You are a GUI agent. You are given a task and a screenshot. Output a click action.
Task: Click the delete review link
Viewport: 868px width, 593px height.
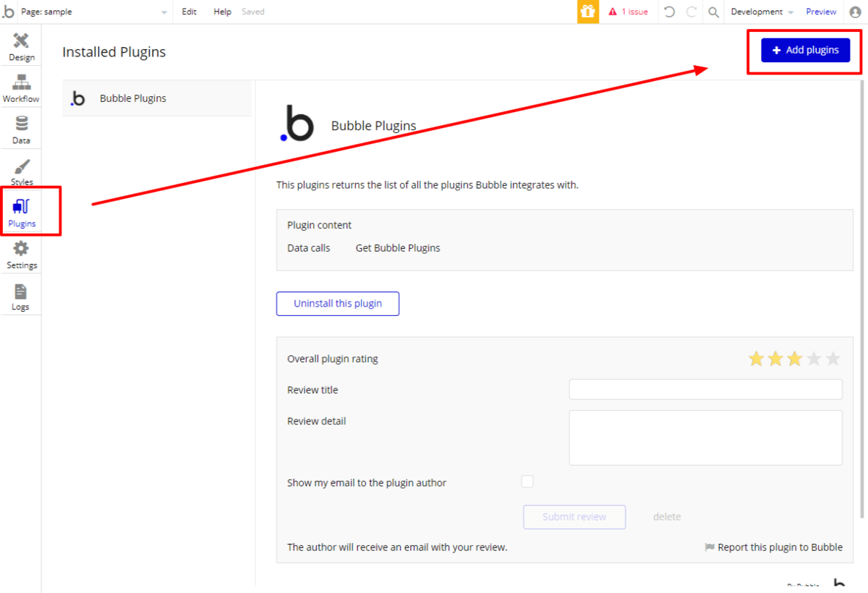pos(667,516)
